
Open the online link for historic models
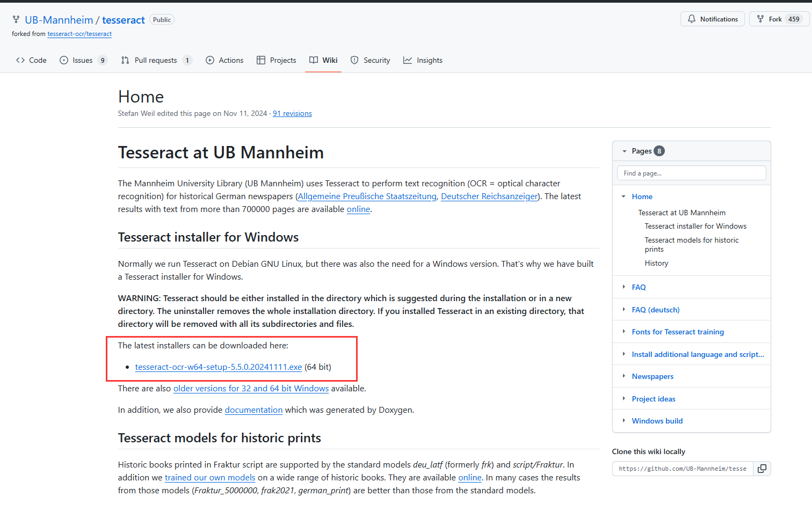point(470,478)
